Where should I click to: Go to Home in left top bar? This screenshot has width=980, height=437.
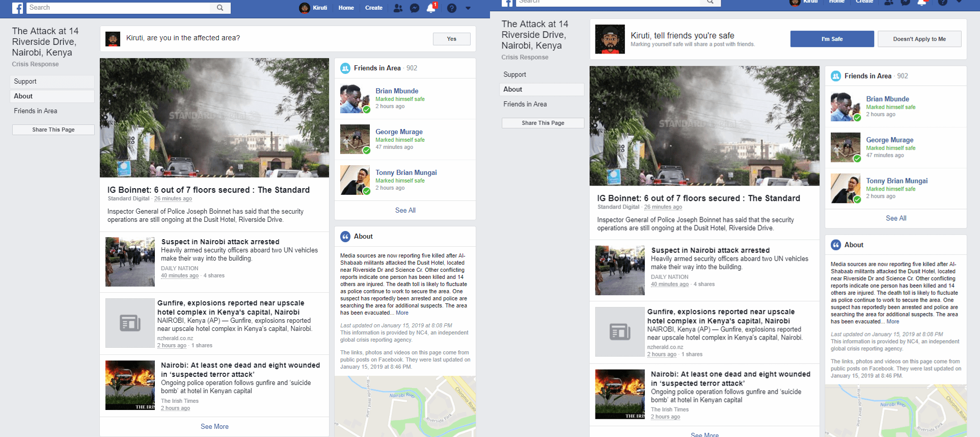point(346,8)
